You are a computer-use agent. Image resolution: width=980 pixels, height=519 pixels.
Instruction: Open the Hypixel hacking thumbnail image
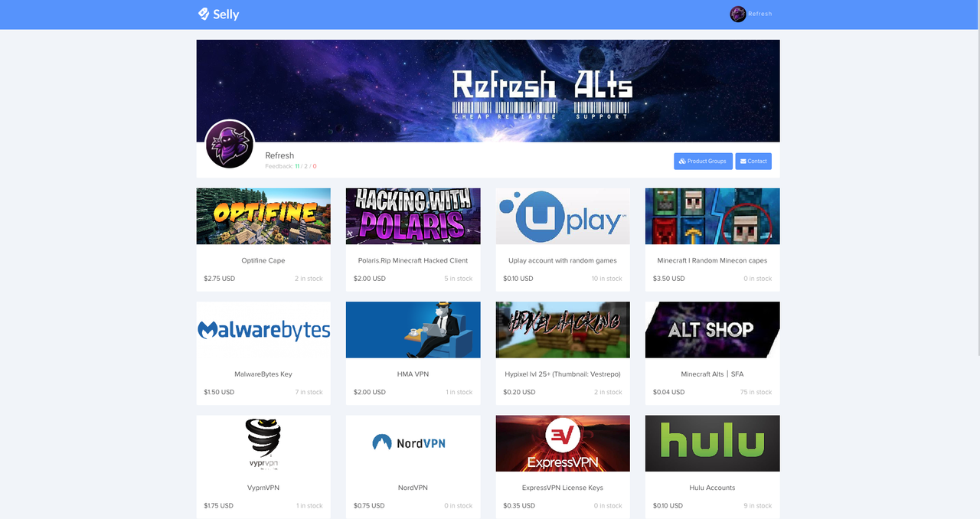pyautogui.click(x=563, y=330)
